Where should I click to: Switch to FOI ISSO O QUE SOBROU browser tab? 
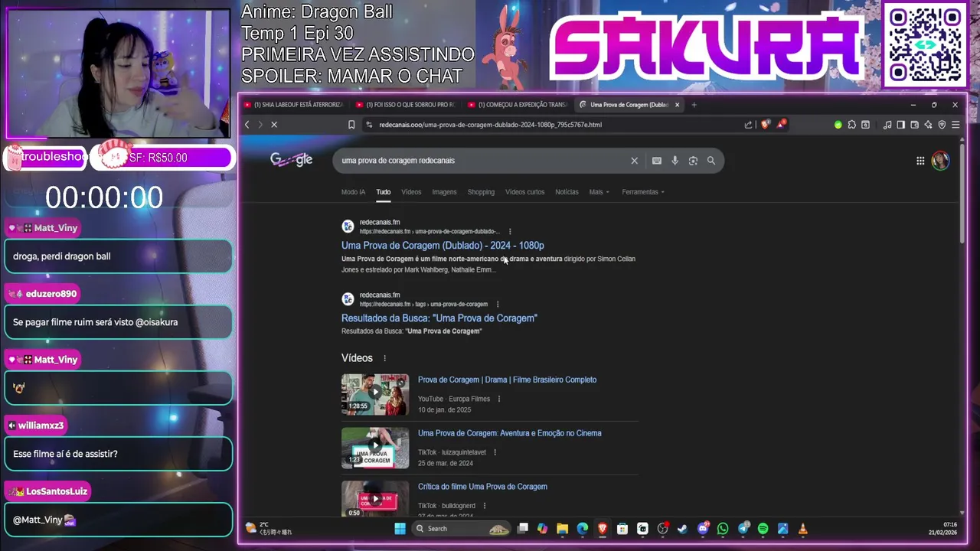(406, 105)
